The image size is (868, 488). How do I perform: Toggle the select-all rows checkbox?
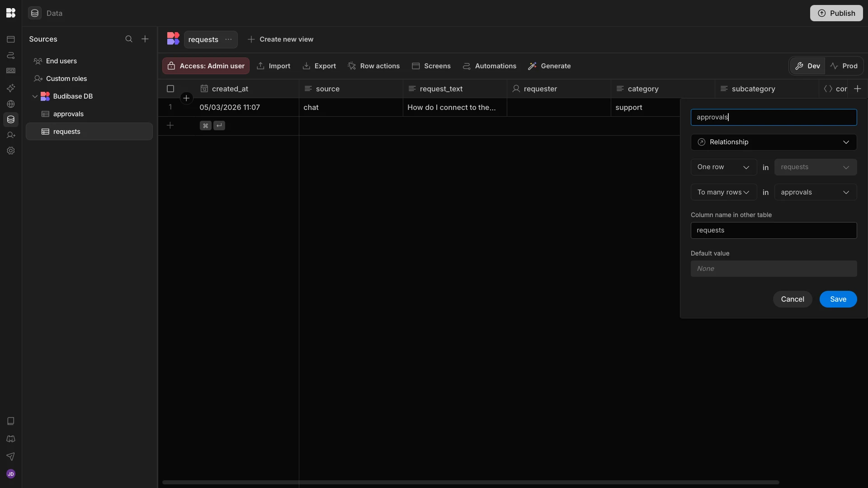[x=170, y=89]
